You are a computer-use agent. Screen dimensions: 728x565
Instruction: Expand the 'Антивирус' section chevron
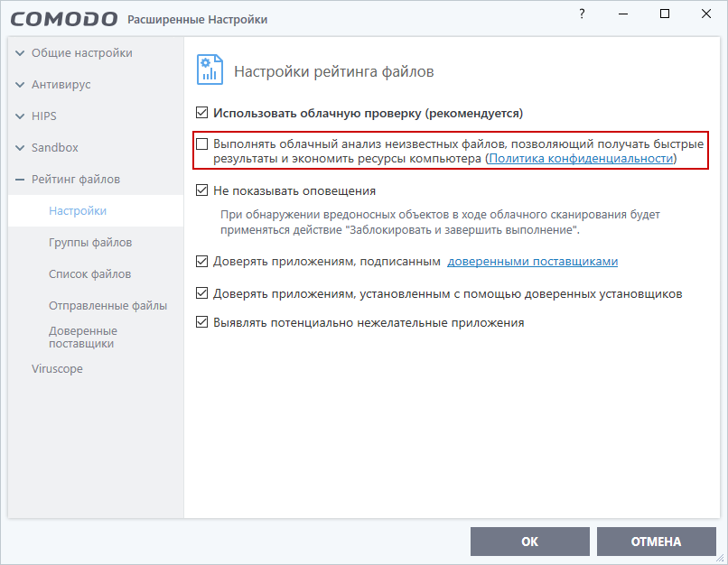click(20, 85)
